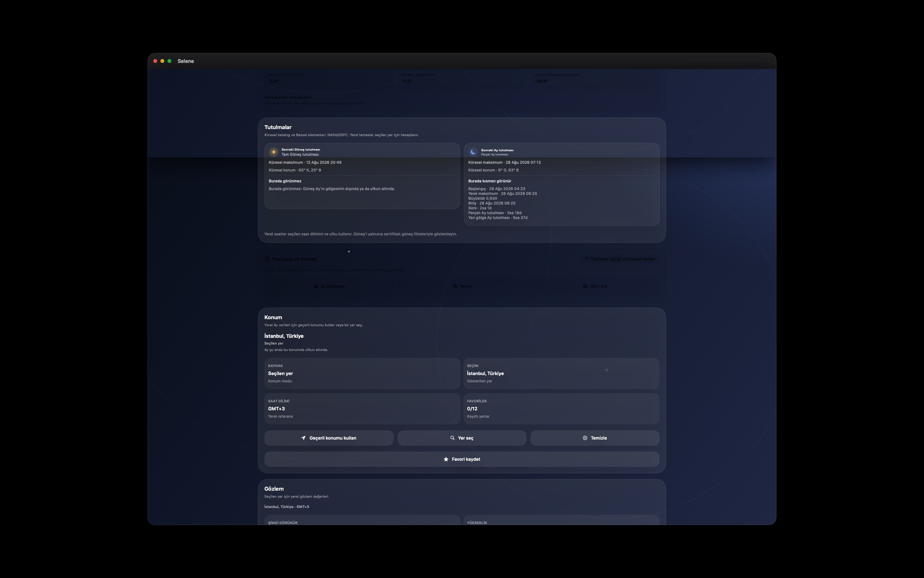Click the text 'Başlangıç · 28 Ağu 2026 04:23'
Screen dimensions: 924x578
click(x=497, y=189)
